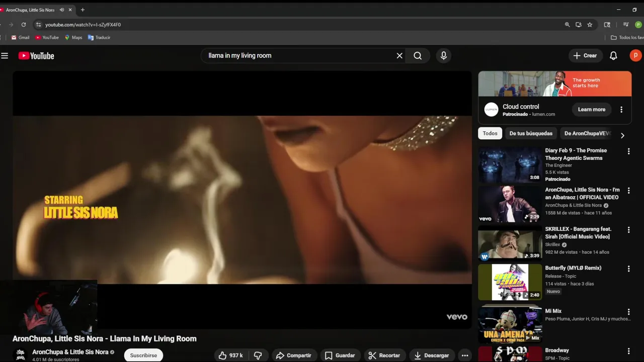644x362 pixels.
Task: Save video with Guardar
Action: 340,355
